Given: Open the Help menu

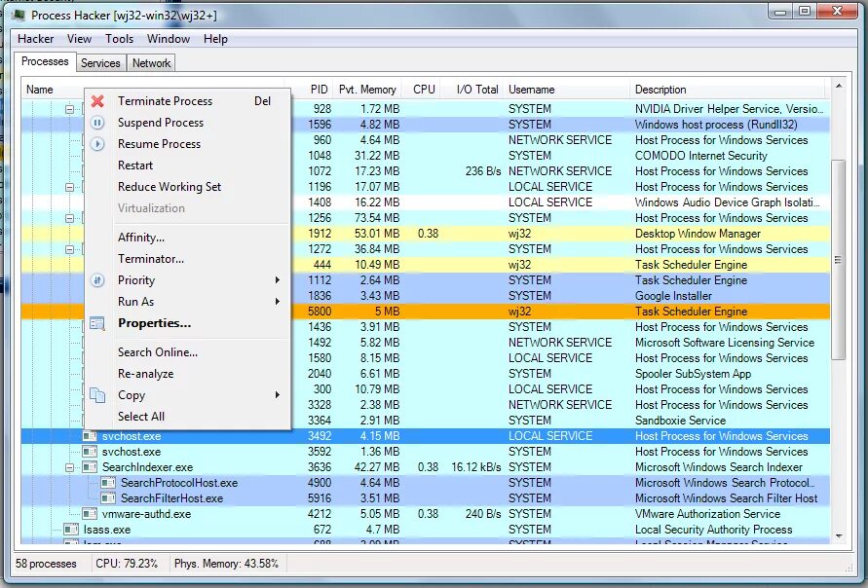Looking at the screenshot, I should point(215,39).
